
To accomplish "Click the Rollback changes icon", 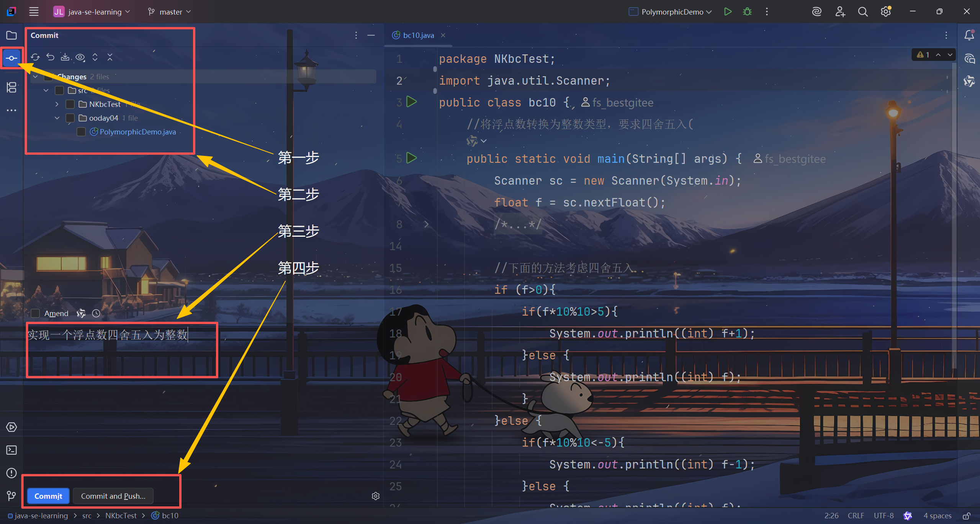I will [x=51, y=57].
